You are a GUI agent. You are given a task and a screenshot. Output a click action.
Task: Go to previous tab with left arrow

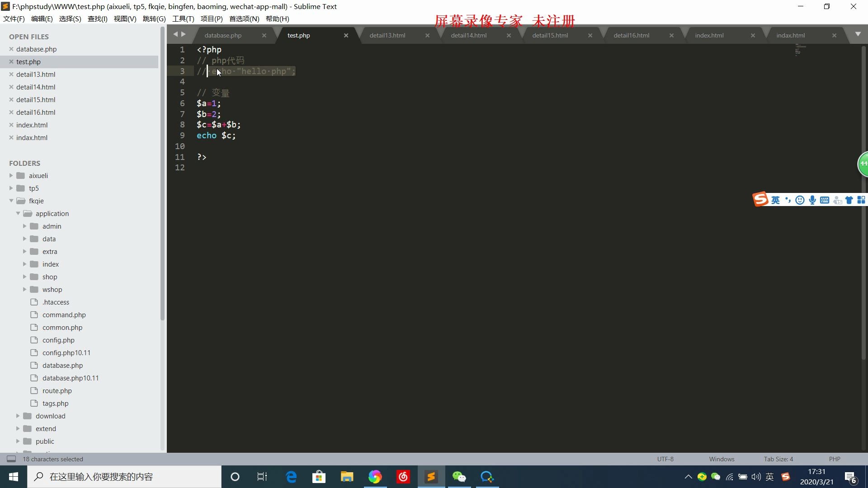175,34
